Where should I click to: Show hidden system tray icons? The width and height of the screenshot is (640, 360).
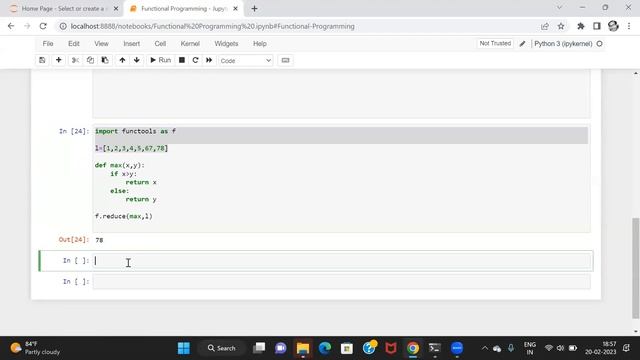[484, 348]
